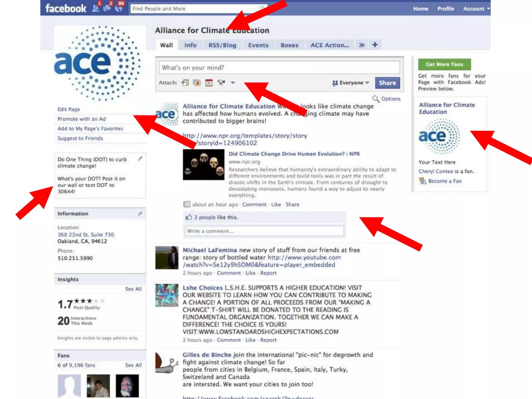Click '2 people' who like this
The image size is (532, 399).
coord(205,217)
